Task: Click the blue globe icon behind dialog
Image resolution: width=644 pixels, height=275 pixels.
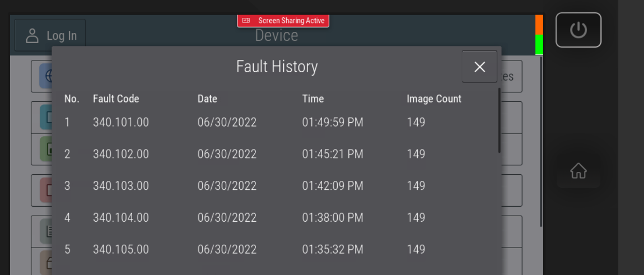Action: (46, 76)
